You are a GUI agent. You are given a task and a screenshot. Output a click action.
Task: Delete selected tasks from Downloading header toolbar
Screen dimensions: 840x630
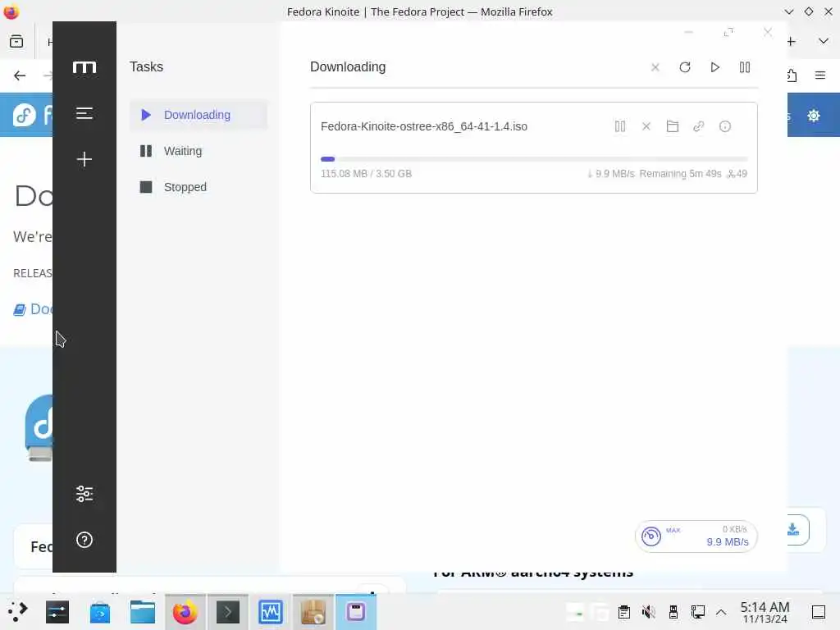click(x=655, y=67)
